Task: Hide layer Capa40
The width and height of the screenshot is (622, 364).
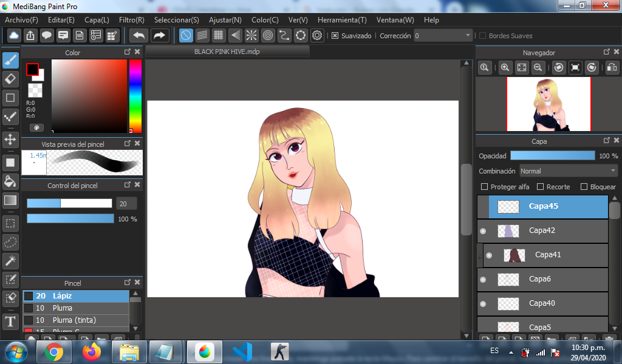Action: pyautogui.click(x=483, y=304)
